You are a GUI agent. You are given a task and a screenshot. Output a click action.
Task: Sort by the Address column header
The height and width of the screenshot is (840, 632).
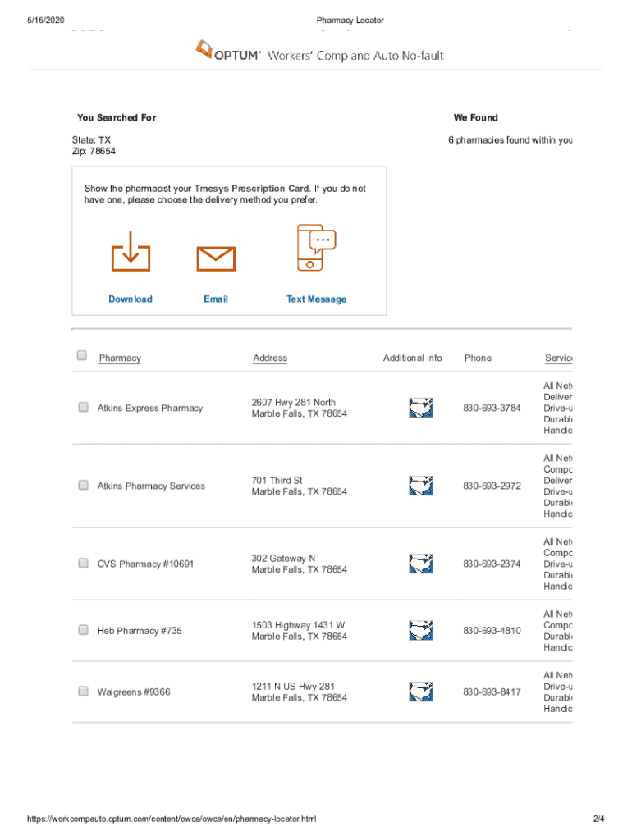pos(270,358)
